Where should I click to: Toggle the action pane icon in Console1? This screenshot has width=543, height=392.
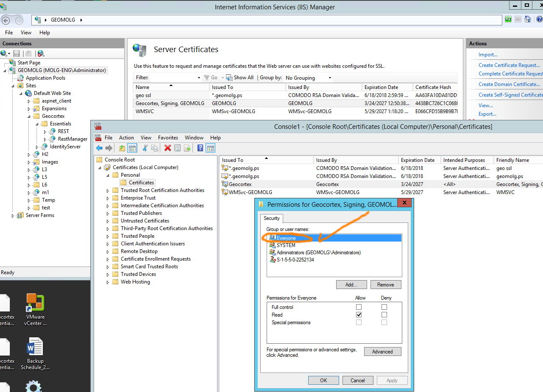[211, 148]
